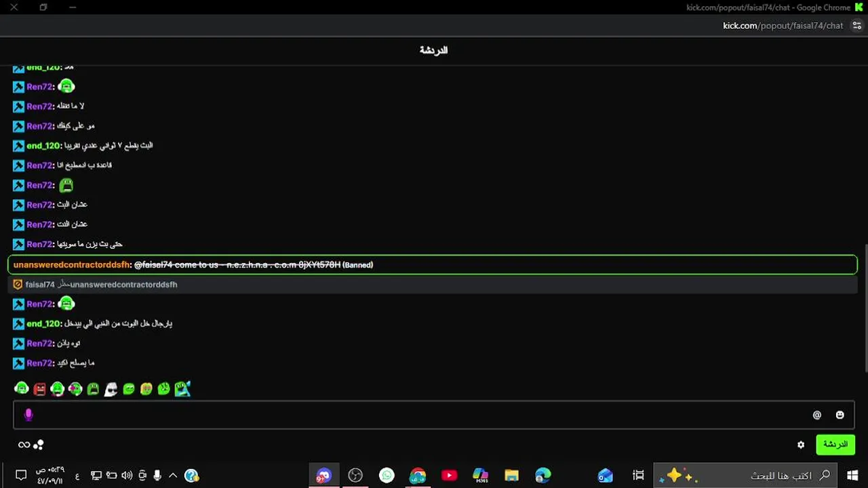The height and width of the screenshot is (488, 868).
Task: Click the @ mention icon in message box
Action: [x=817, y=415]
